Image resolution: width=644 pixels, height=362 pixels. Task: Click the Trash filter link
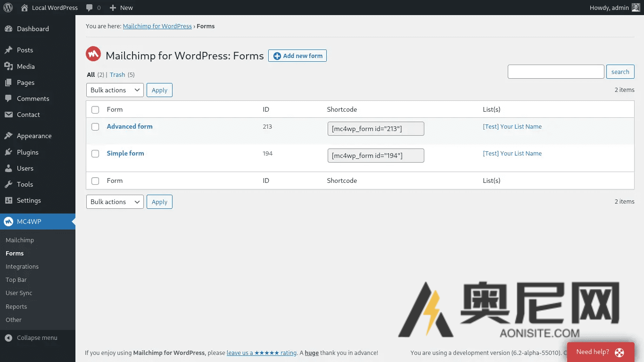[x=117, y=74]
